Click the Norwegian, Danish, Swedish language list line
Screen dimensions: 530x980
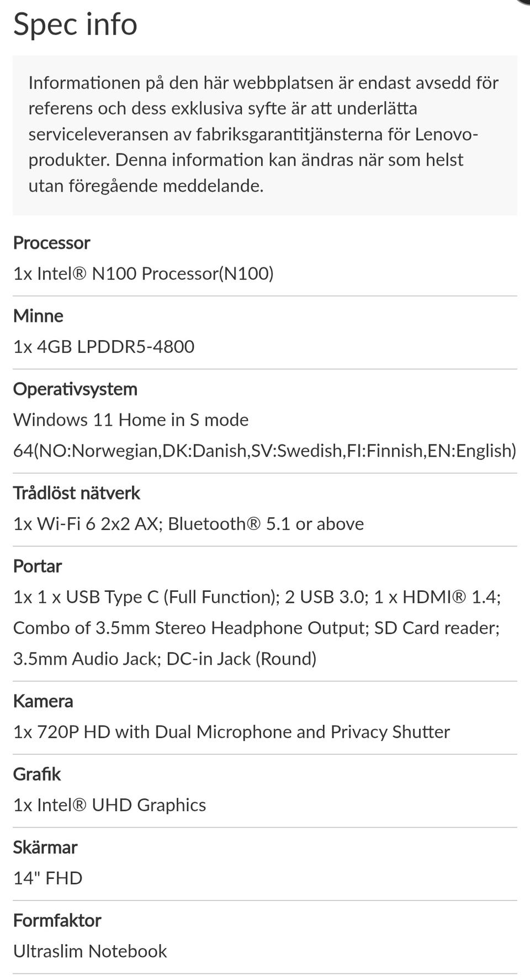(x=265, y=451)
